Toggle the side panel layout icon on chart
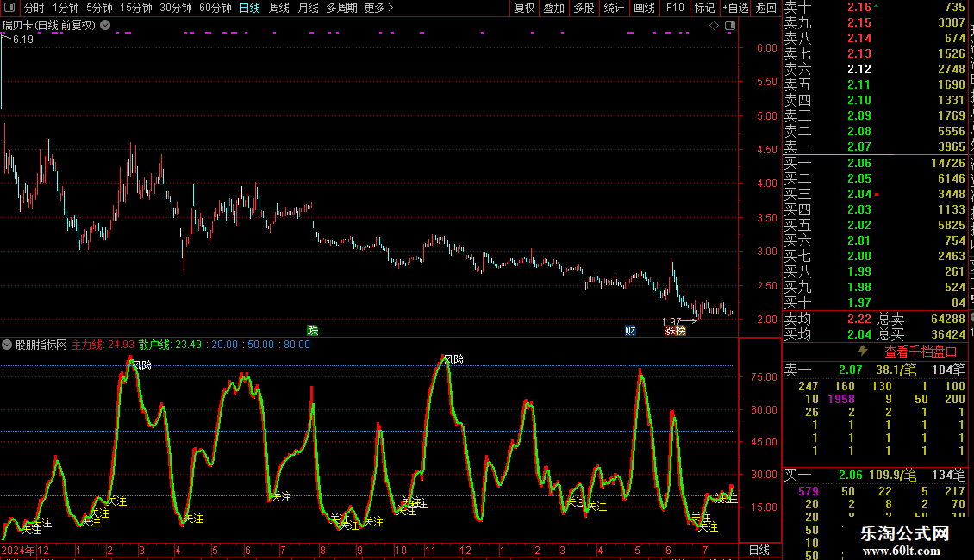The height and width of the screenshot is (560, 974). 730,26
